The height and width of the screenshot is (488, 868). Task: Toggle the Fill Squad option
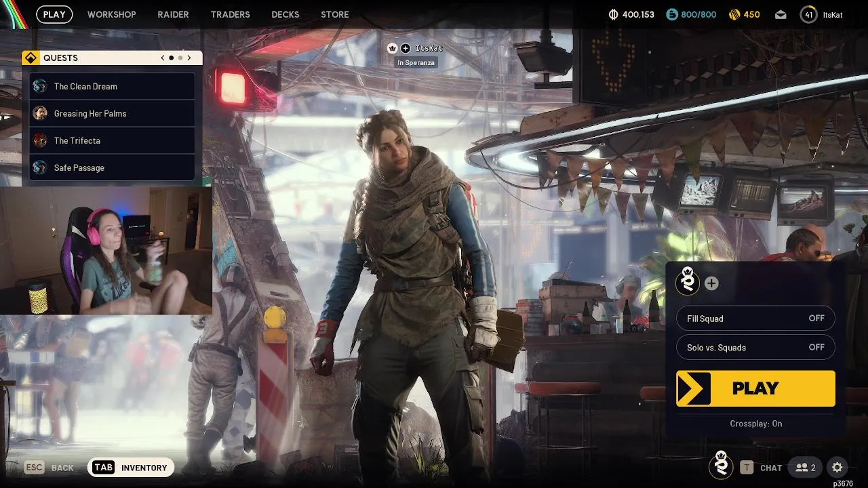pos(755,319)
